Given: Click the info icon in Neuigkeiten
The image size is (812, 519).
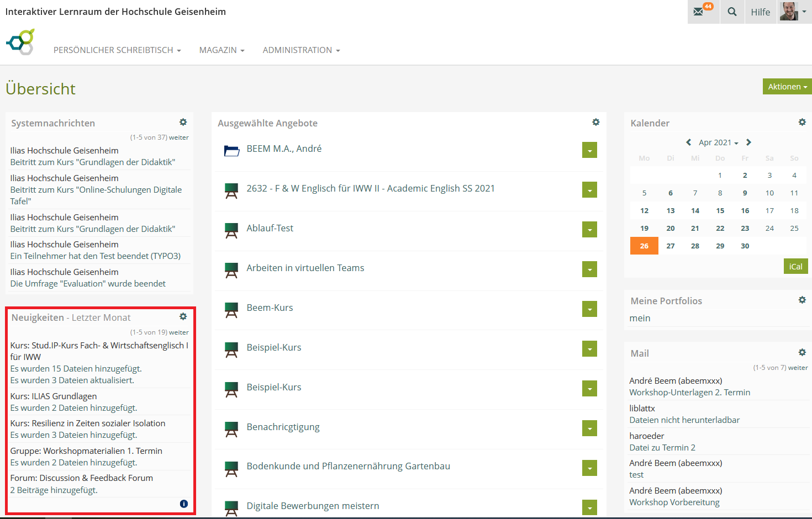Looking at the screenshot, I should pyautogui.click(x=184, y=504).
